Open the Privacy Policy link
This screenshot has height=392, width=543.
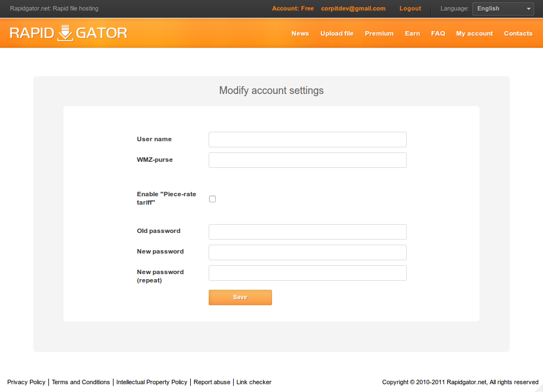26,382
